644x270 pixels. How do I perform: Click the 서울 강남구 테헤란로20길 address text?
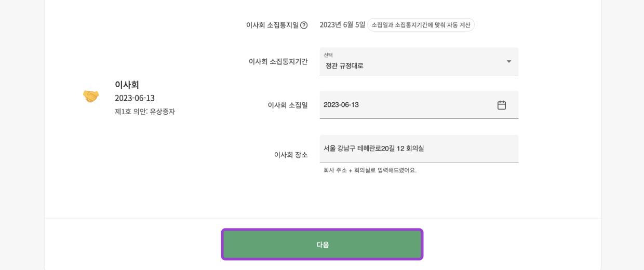click(373, 148)
